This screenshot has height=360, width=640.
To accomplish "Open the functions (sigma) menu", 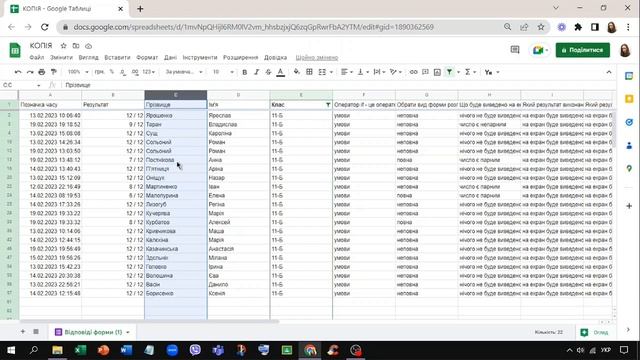I will pyautogui.click(x=470, y=72).
